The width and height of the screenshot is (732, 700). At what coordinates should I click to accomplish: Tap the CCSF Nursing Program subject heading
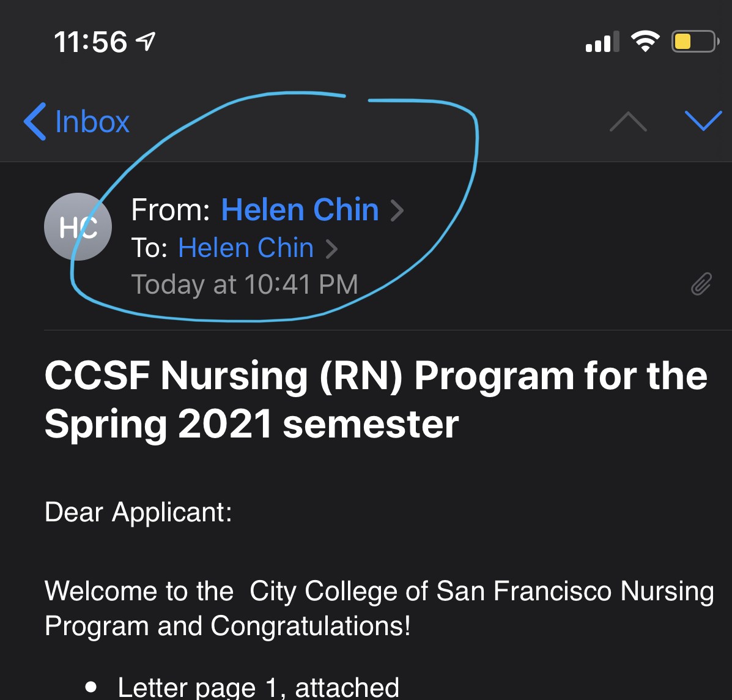[375, 399]
